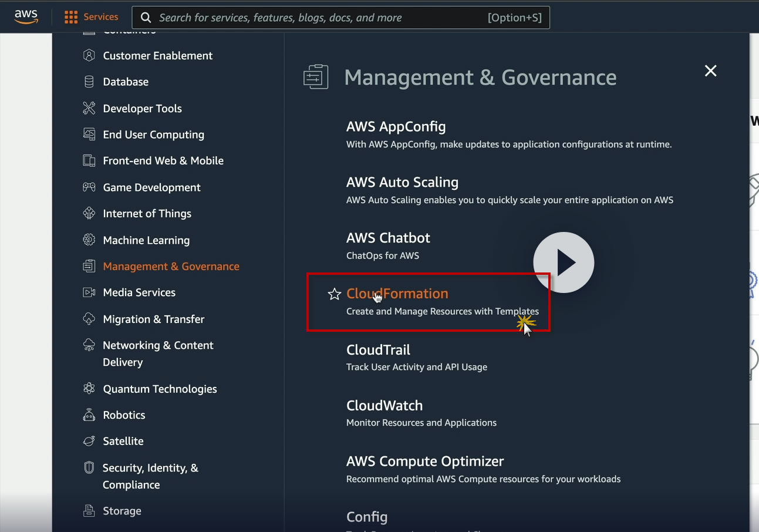Click the Game Development controller icon
759x532 pixels.
tap(89, 187)
